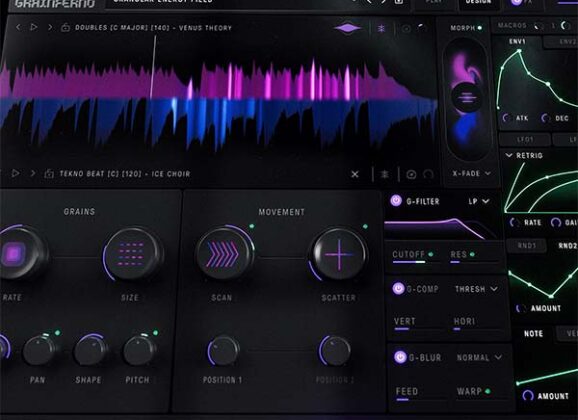Click the snowflake freeze icon in top layer
The width and height of the screenshot is (578, 420).
point(381,28)
